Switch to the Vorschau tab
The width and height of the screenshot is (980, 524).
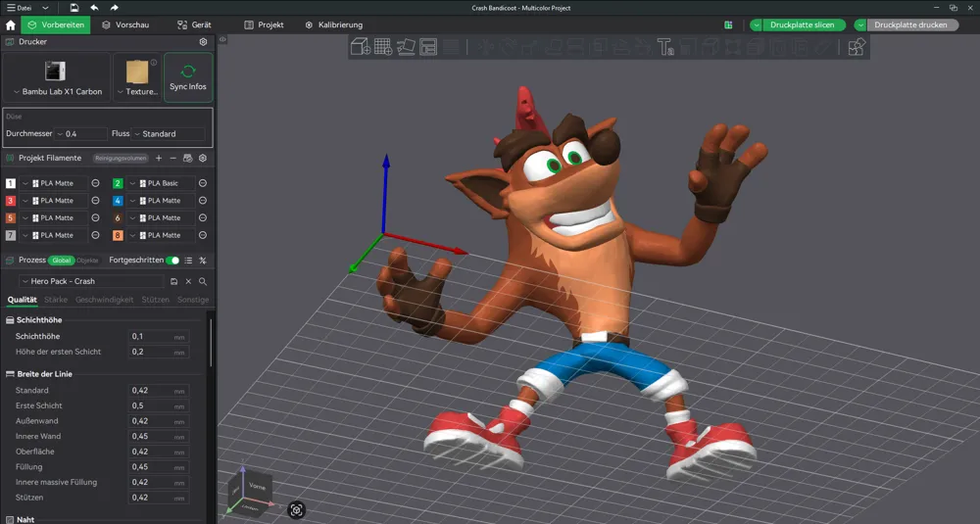[125, 25]
